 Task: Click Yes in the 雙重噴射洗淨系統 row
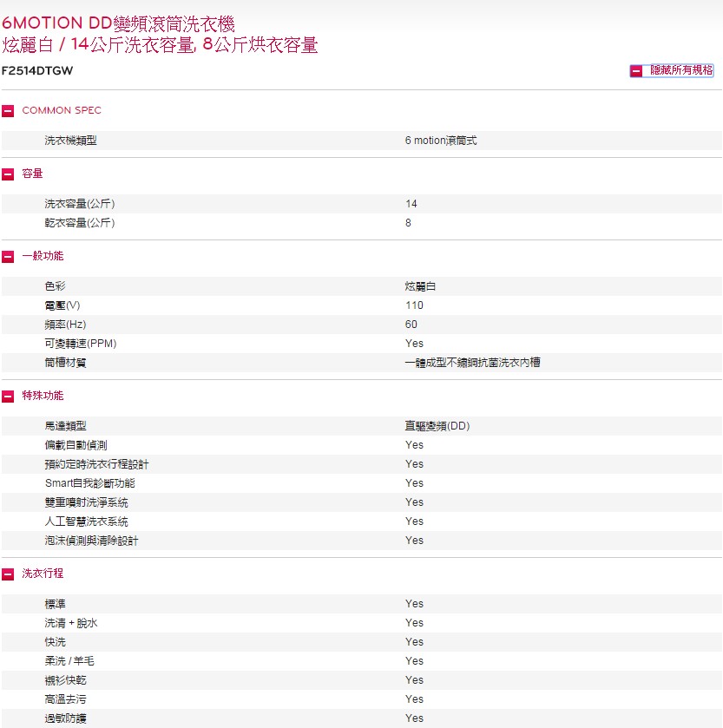[414, 502]
